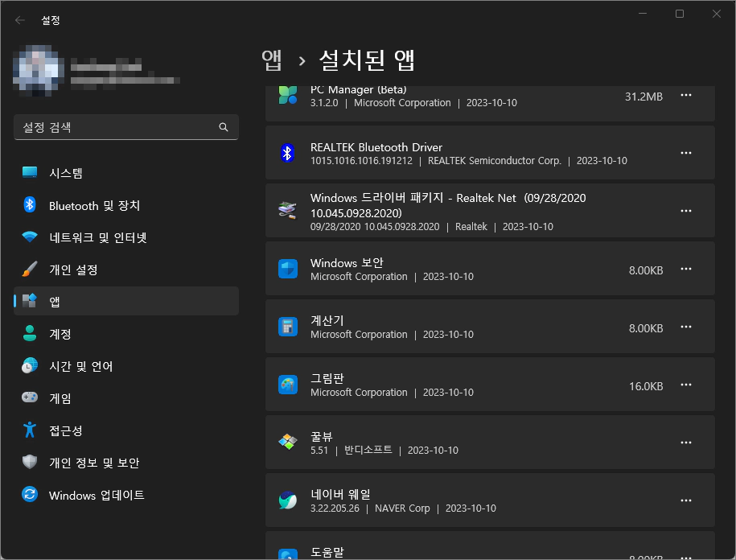Screen dimensions: 736x560
Task: Click the 16.0KB size for 그림판
Action: [646, 386]
